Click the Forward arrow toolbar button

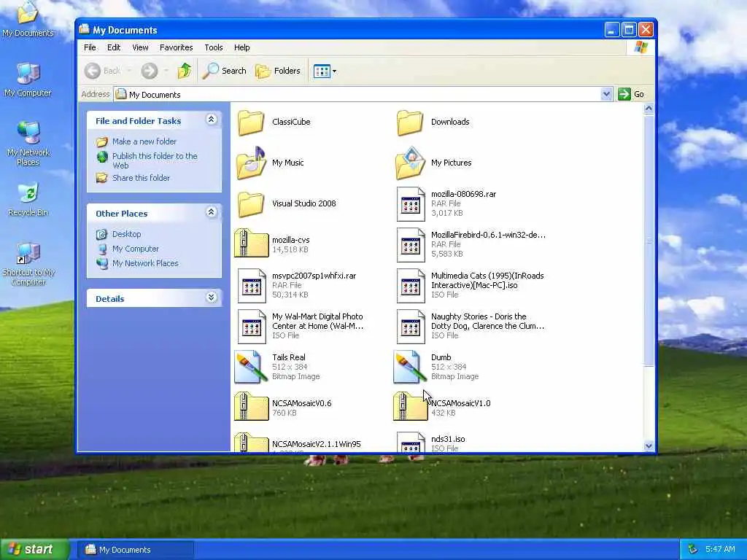(149, 71)
